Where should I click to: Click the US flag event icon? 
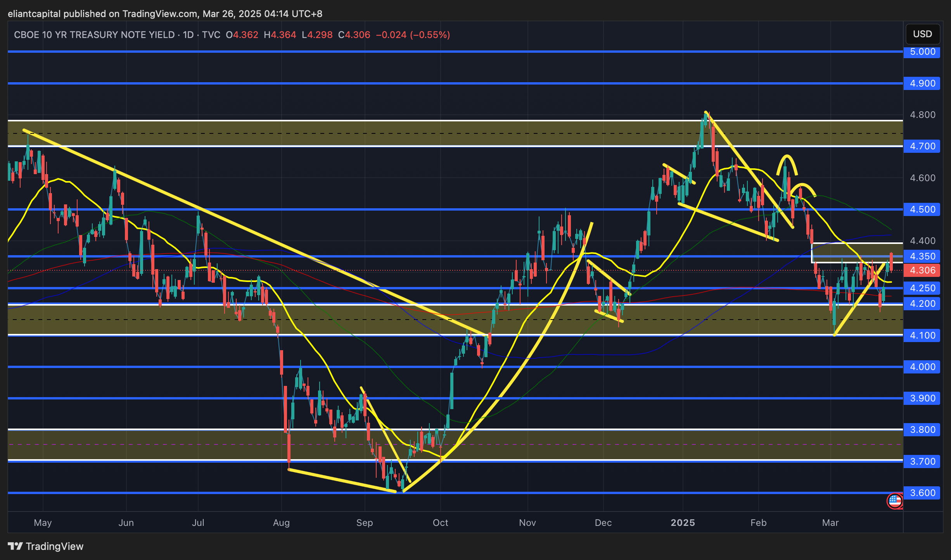point(895,501)
